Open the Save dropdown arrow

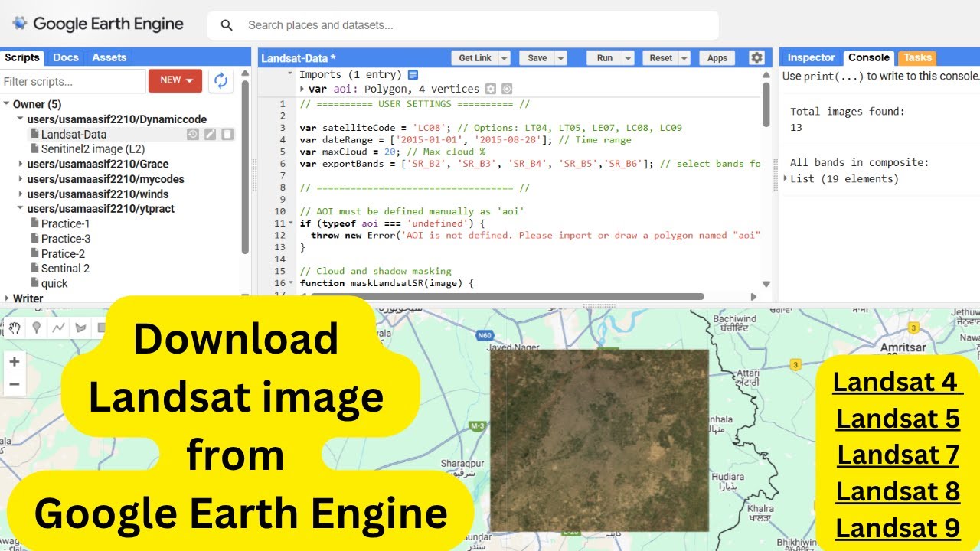tap(560, 58)
